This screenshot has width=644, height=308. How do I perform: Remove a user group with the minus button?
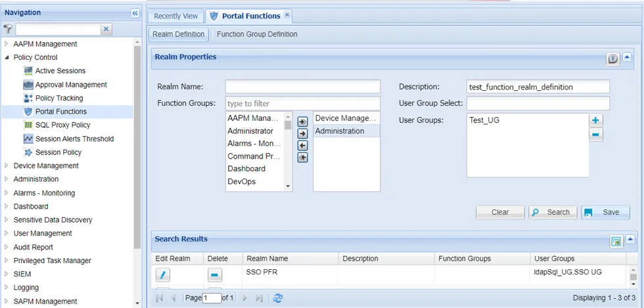click(595, 134)
